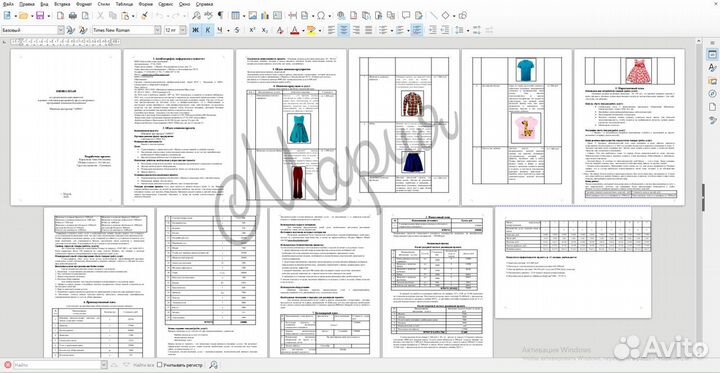Click the Insert comment icon
Viewport: 720px width, 373px height.
(406, 16)
